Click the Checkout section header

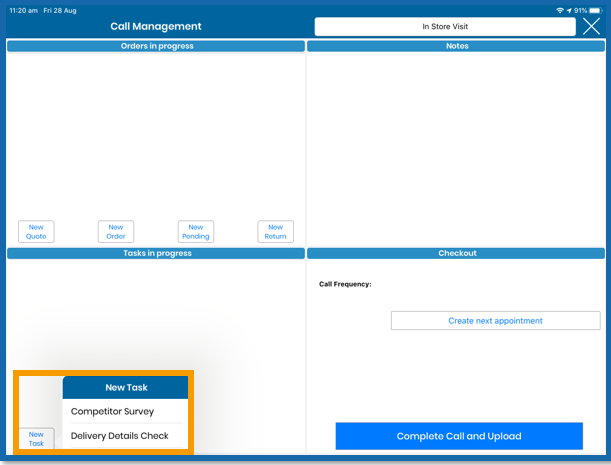[456, 253]
